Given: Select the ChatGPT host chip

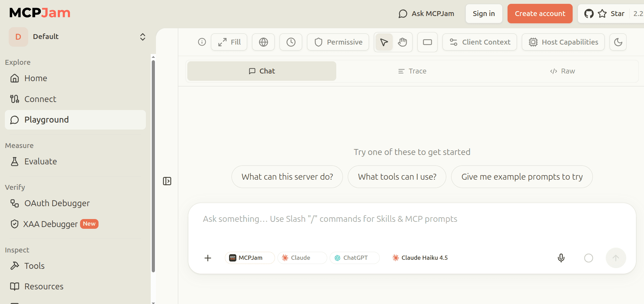Looking at the screenshot, I should [354, 258].
